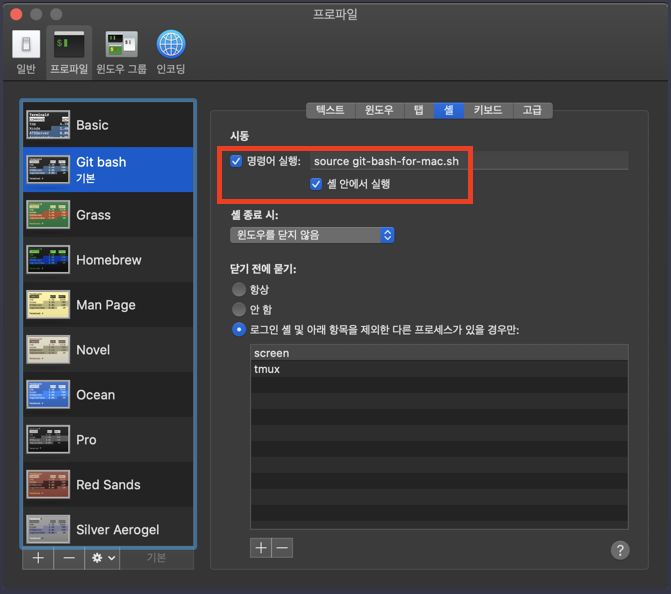This screenshot has height=594, width=671.
Task: Click the command field containing source git-bash-for-mac.sh
Action: point(469,161)
